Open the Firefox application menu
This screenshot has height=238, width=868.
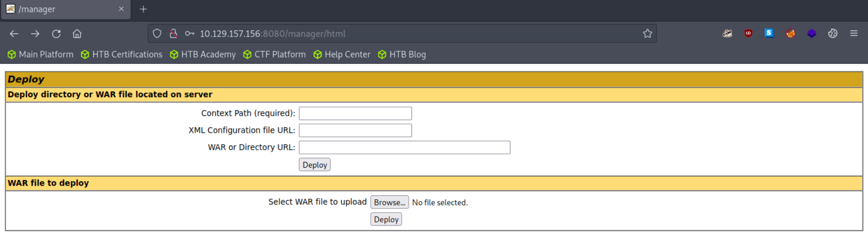point(854,33)
